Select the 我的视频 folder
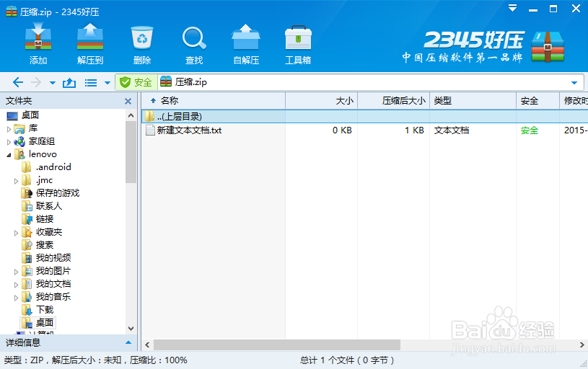The height and width of the screenshot is (369, 588). pos(53,258)
